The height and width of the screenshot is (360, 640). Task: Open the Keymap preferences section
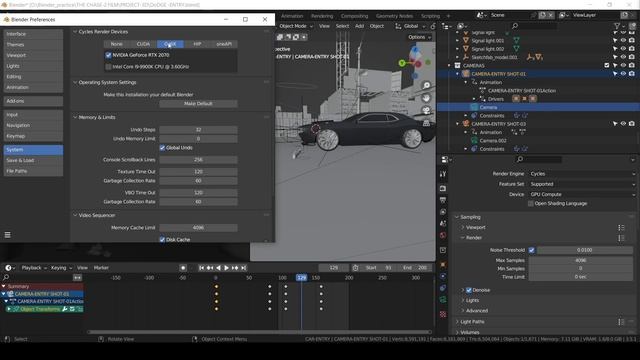coord(33,136)
